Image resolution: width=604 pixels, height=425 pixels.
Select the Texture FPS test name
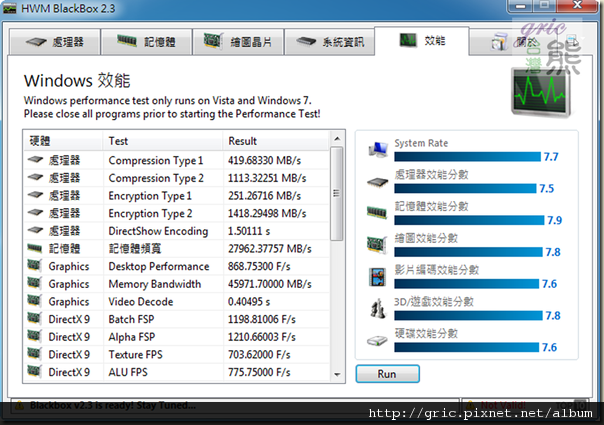pyautogui.click(x=136, y=354)
